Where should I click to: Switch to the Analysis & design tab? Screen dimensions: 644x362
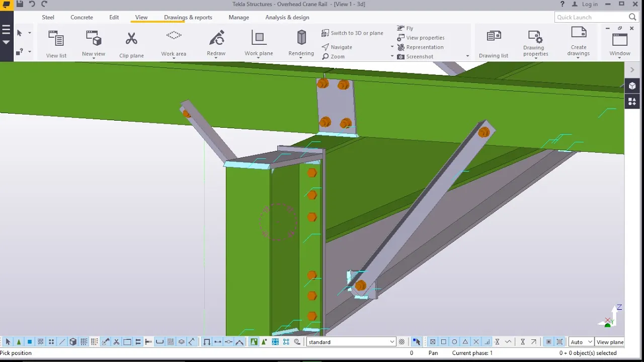pyautogui.click(x=287, y=17)
